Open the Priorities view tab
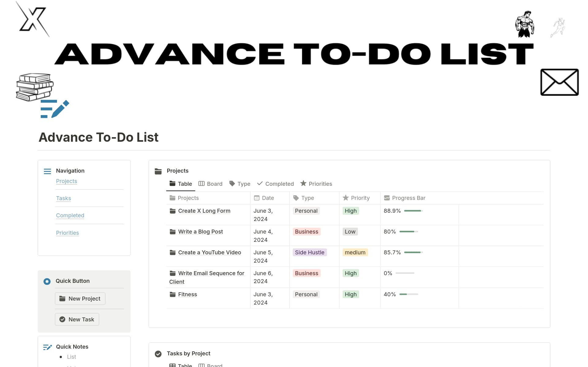588x367 pixels. coord(316,184)
